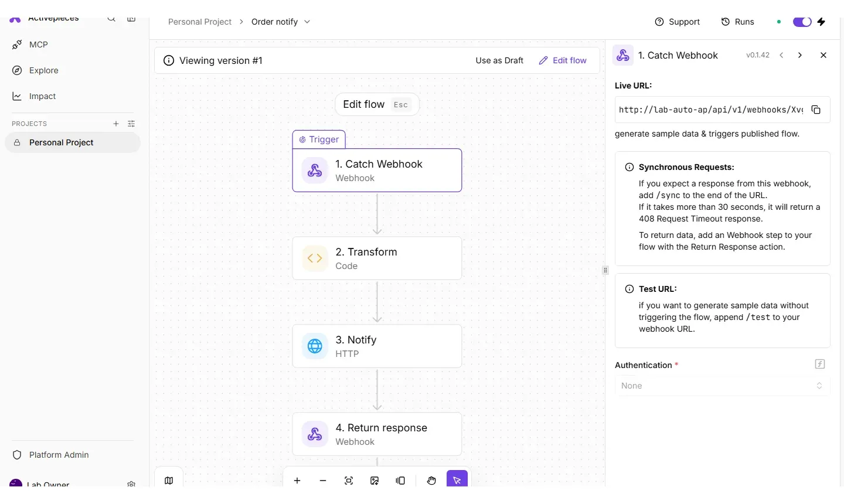Export flow as image

[x=375, y=481]
